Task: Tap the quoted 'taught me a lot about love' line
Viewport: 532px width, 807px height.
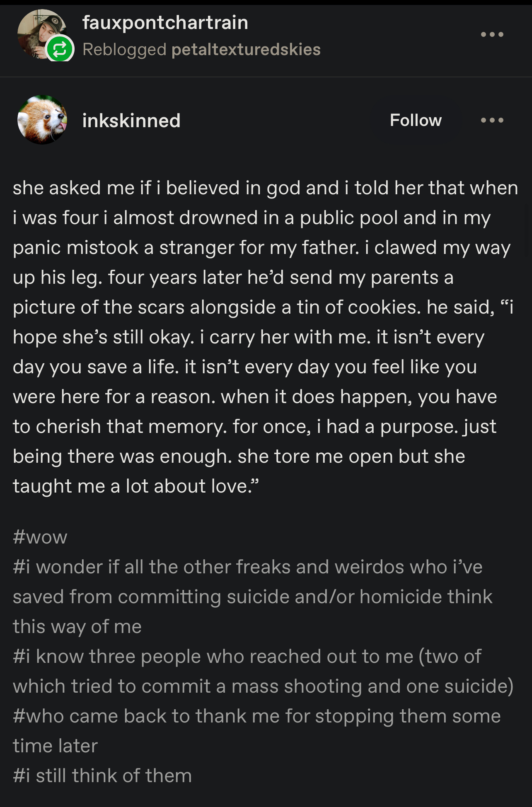Action: click(135, 486)
